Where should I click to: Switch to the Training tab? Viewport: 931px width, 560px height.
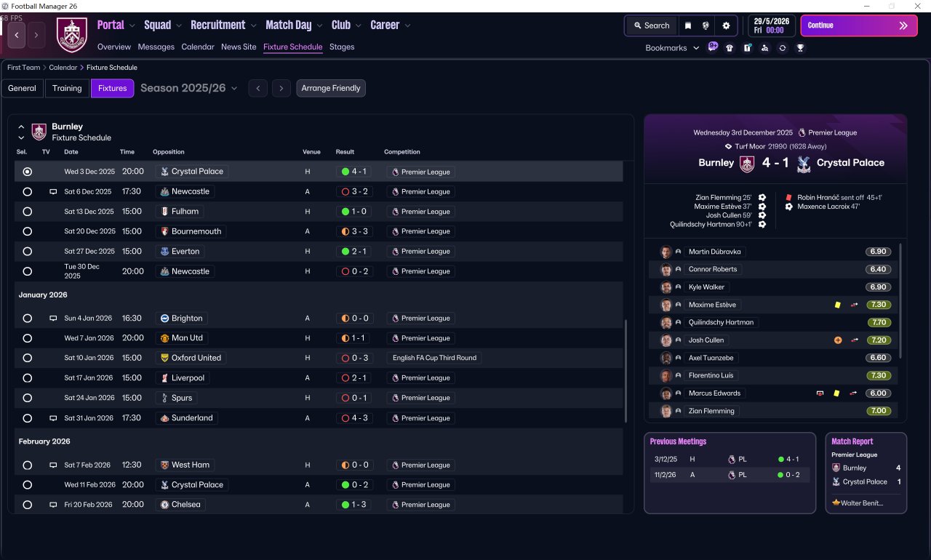point(67,88)
